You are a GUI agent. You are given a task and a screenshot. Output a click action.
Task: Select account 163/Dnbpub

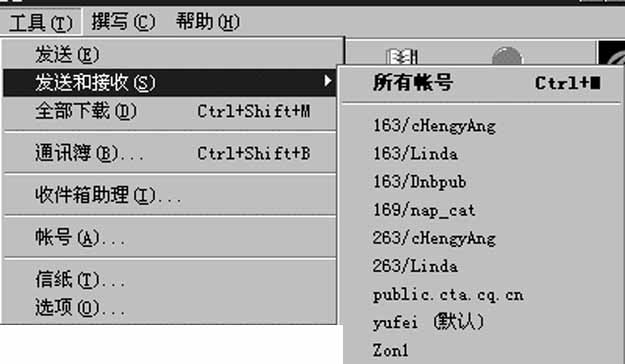pyautogui.click(x=481, y=182)
